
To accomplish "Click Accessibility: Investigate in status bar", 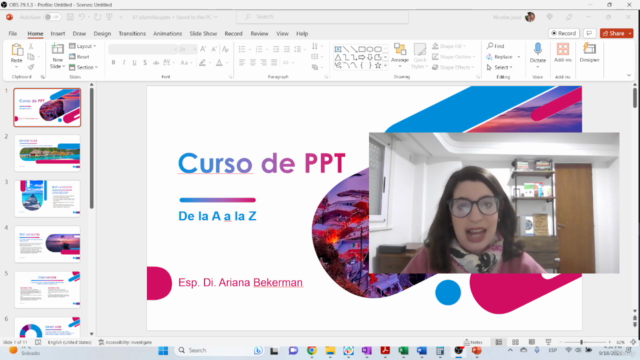I will pos(125,342).
